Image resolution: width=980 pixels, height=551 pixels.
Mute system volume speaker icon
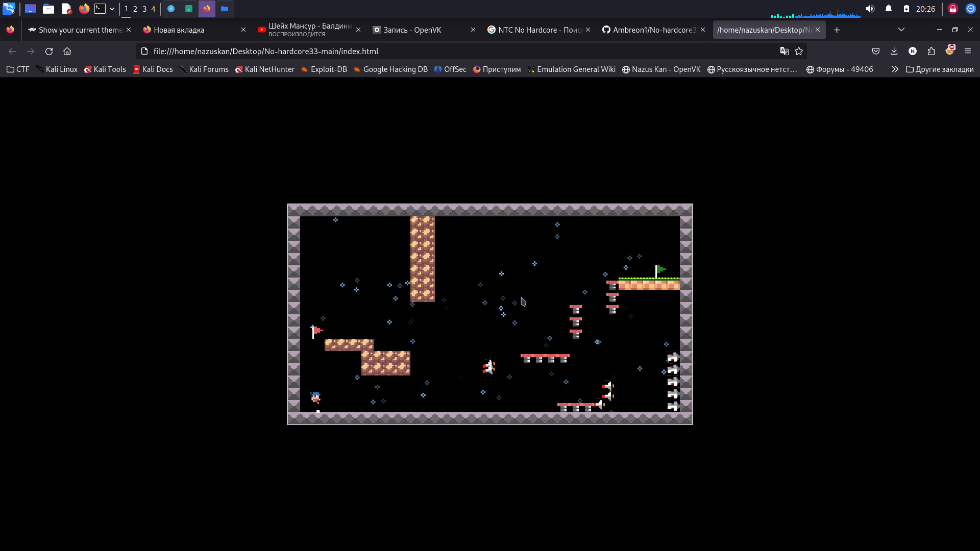(x=870, y=9)
